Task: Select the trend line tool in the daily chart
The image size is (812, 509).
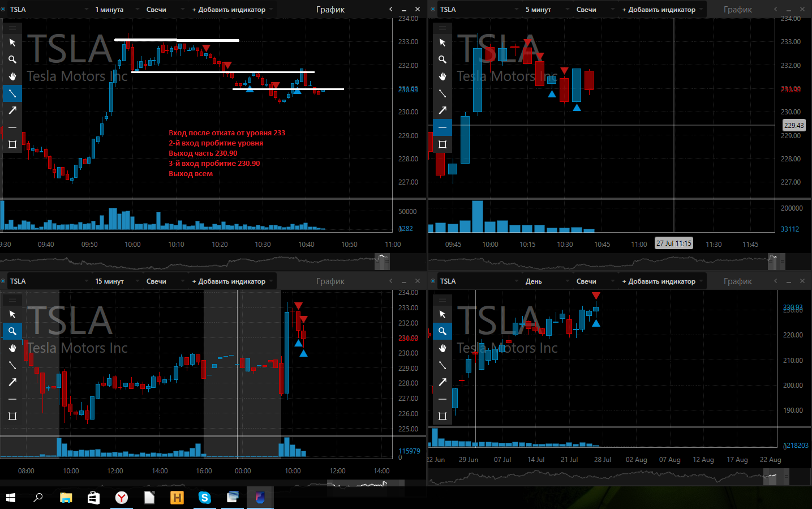Action: 442,365
